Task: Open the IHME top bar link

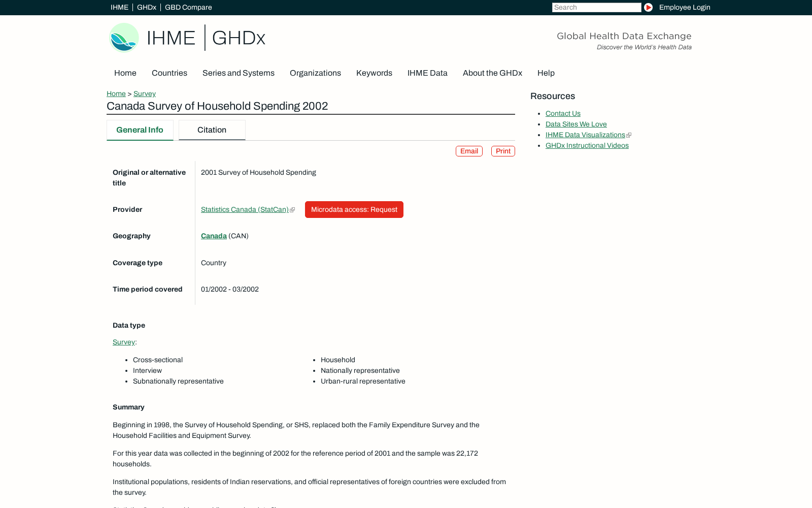Action: click(x=119, y=7)
